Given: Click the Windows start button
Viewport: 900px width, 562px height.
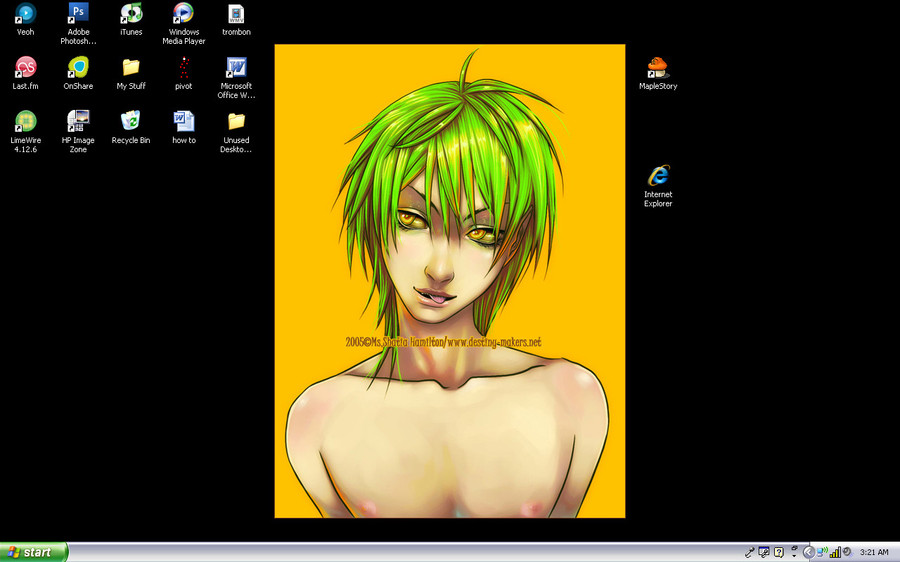Looking at the screenshot, I should pos(33,552).
